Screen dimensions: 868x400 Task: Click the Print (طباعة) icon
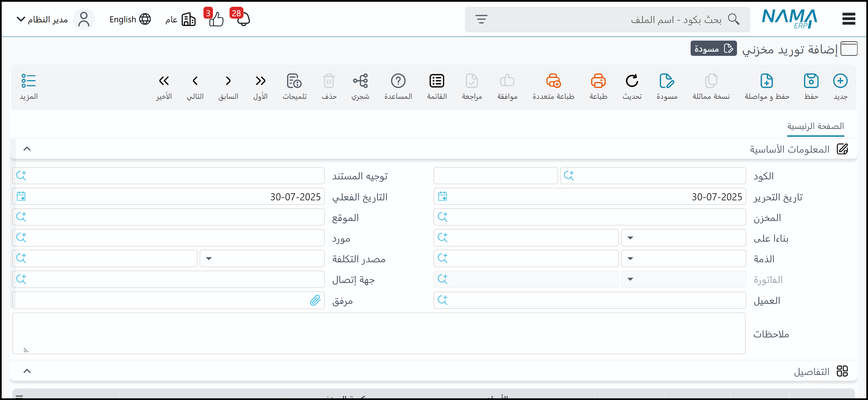pyautogui.click(x=598, y=81)
